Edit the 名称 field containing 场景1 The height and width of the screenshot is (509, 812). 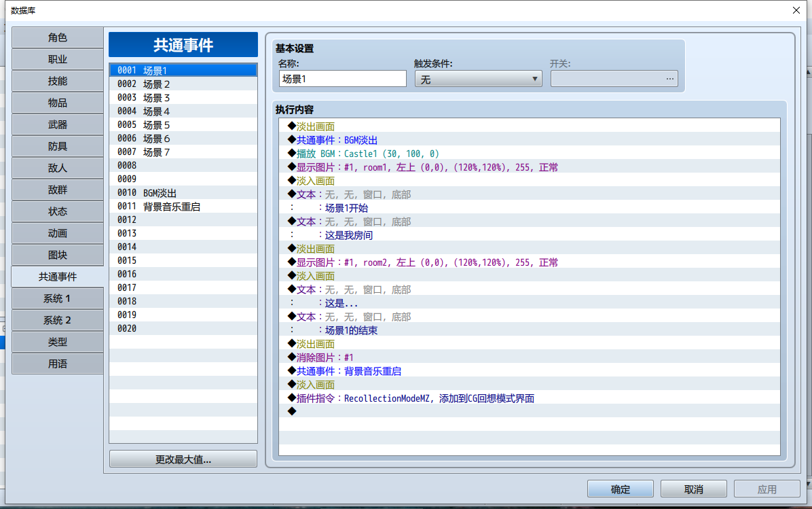pos(343,79)
